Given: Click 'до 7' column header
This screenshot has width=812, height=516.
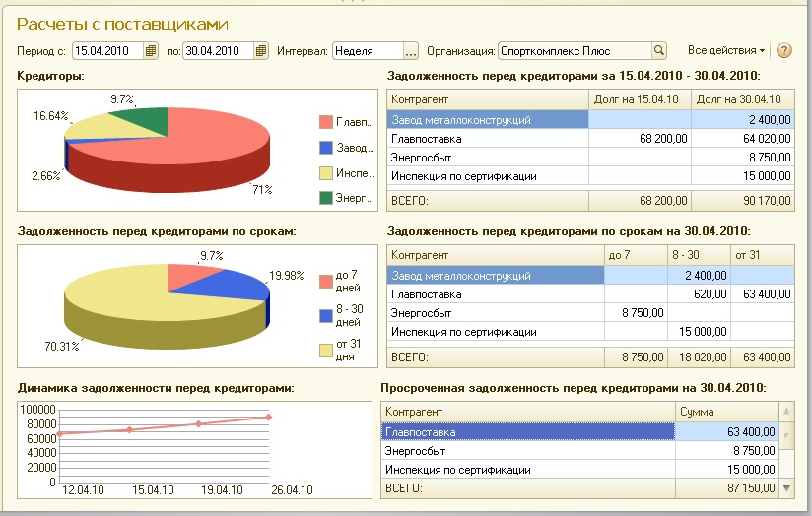Looking at the screenshot, I should (x=636, y=255).
